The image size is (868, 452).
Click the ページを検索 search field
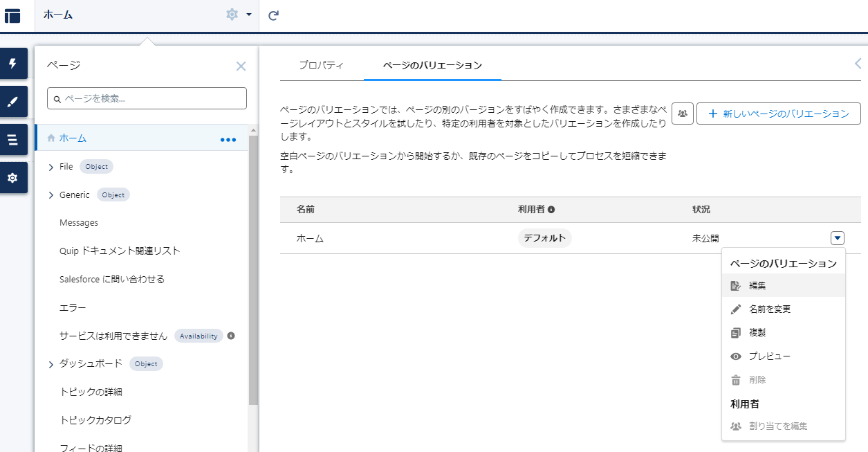(147, 98)
